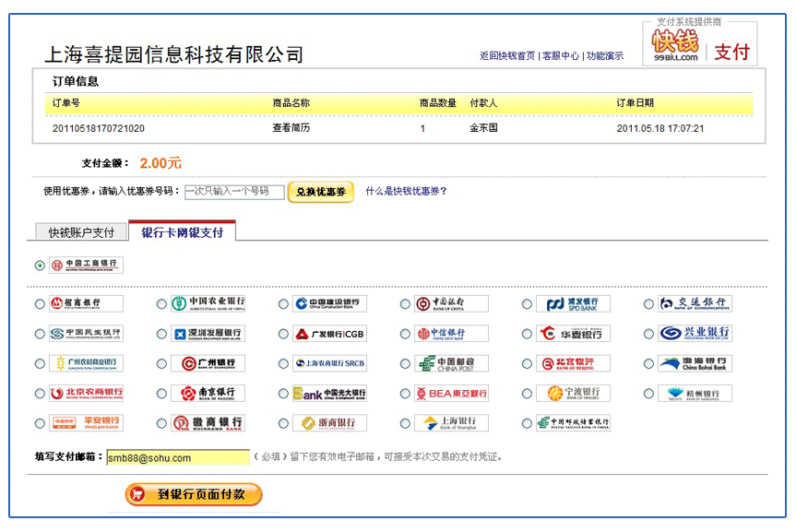Click the 到银行页面付款 button
The image size is (796, 532).
(194, 495)
